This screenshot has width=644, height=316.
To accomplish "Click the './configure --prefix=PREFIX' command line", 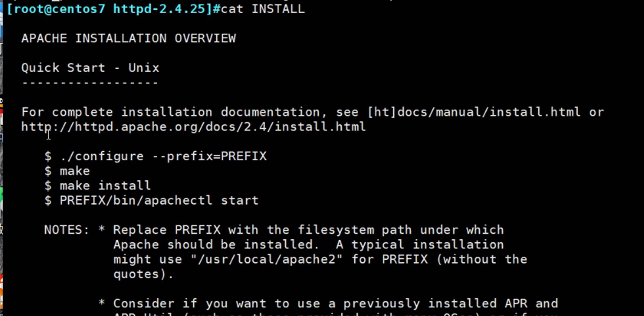I will [163, 156].
